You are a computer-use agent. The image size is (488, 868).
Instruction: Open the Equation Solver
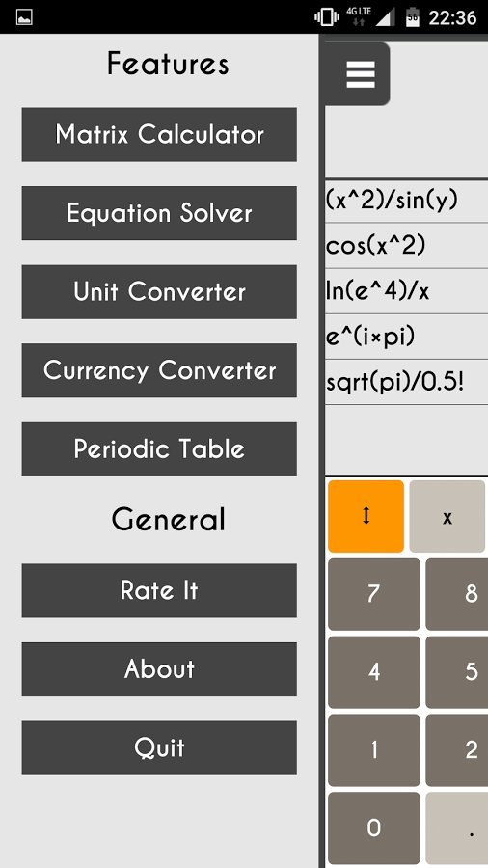click(159, 213)
